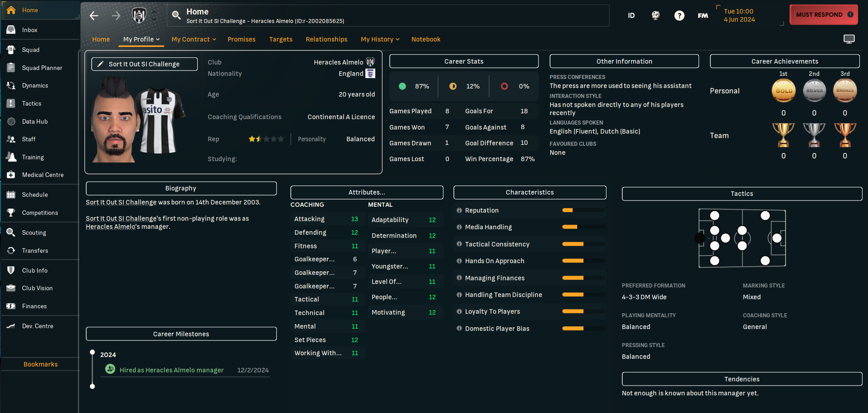Screen dimensions: 868x413
Task: Open the Tendencies panel header
Action: coord(742,379)
